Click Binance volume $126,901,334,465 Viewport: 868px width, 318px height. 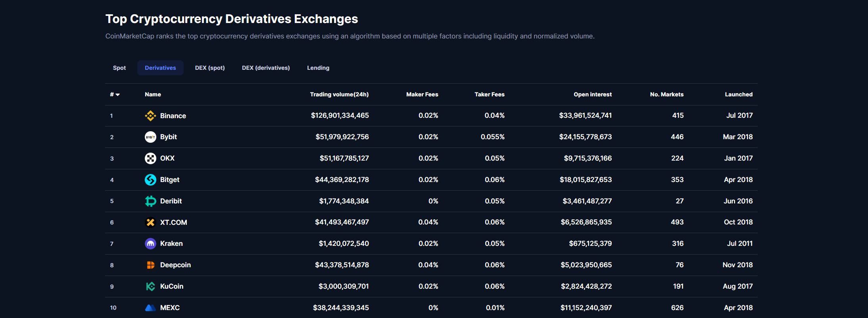point(340,115)
